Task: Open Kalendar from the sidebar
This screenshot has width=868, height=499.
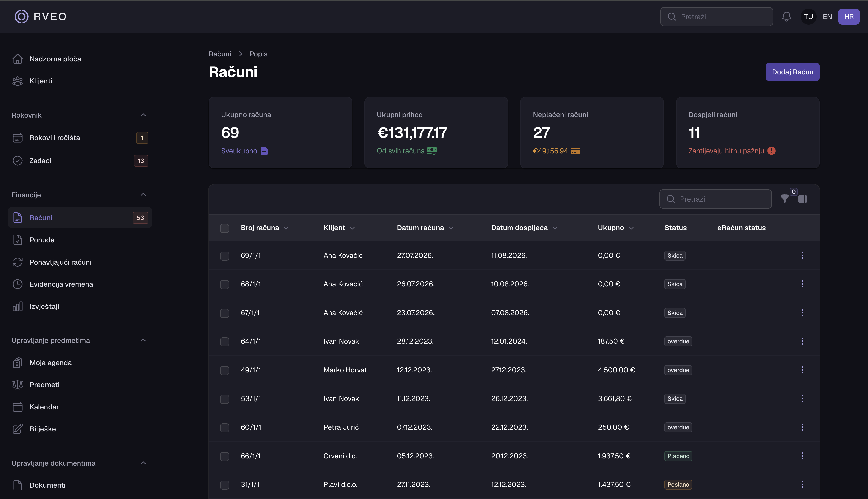Action: coord(80,407)
